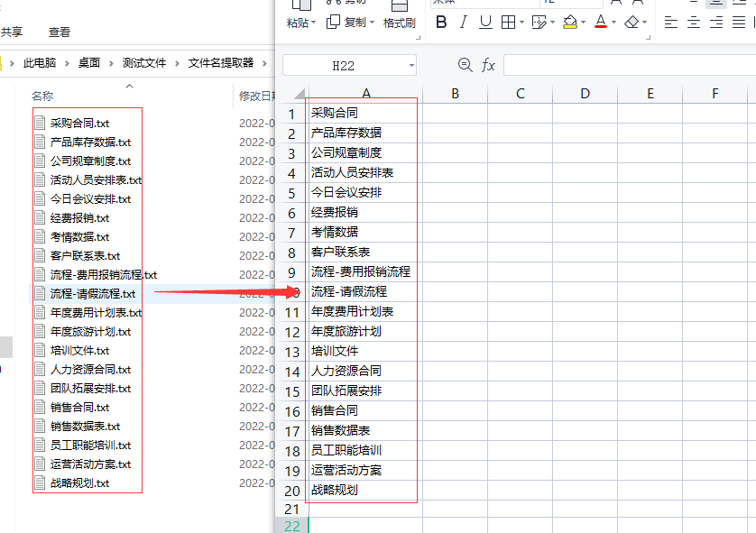Image resolution: width=756 pixels, height=533 pixels.
Task: Click the eraser clear icon
Action: pos(632,23)
